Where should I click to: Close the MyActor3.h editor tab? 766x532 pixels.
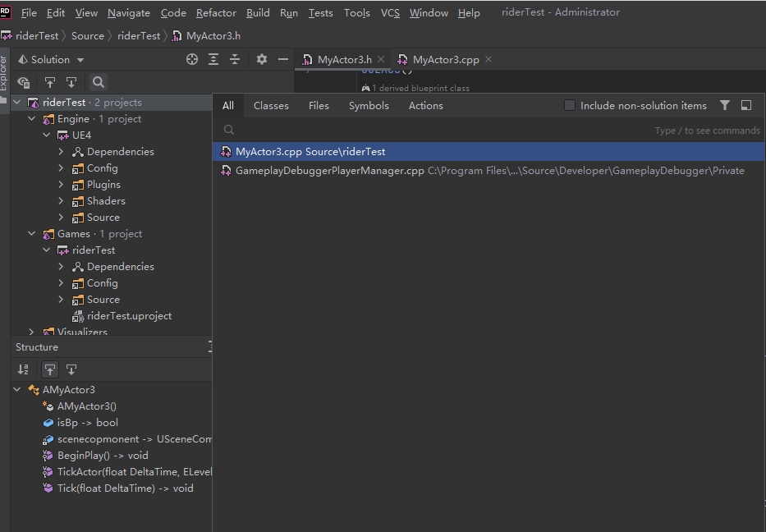click(381, 60)
